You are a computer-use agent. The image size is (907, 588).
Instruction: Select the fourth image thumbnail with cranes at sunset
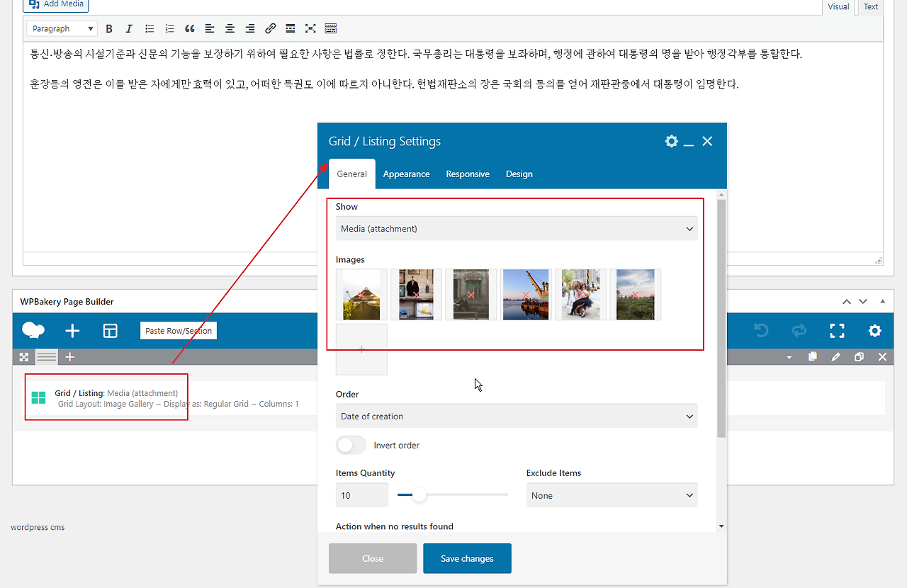point(526,295)
